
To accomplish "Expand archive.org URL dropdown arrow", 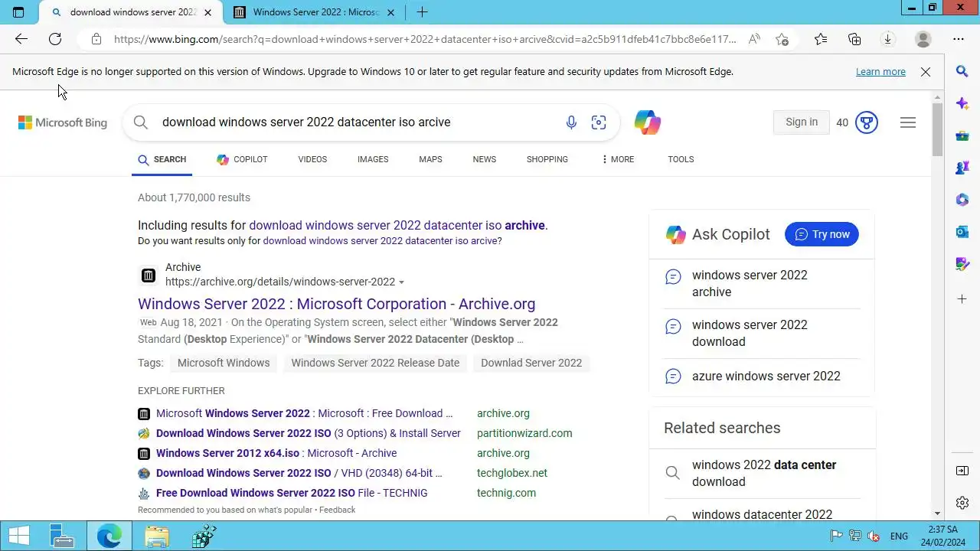I will coord(402,282).
